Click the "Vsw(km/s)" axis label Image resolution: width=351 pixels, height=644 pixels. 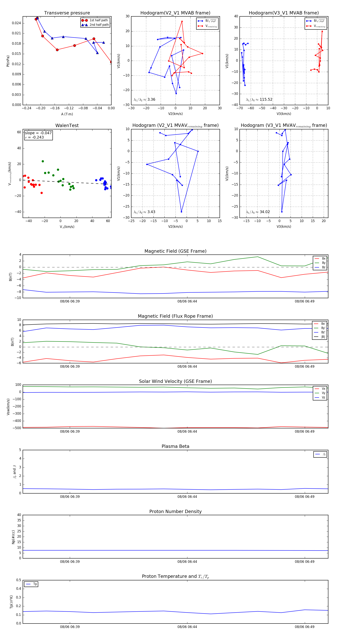(8, 407)
